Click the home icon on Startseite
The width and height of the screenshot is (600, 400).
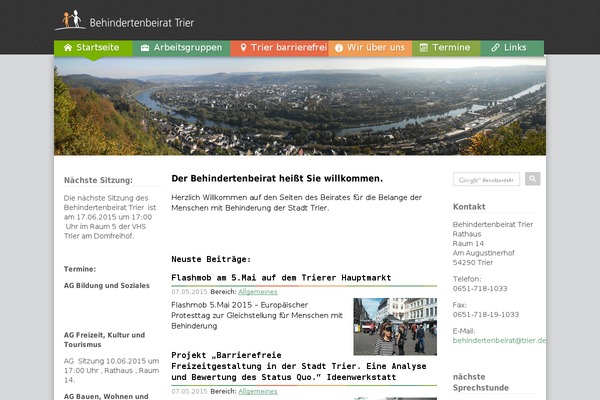[x=68, y=47]
